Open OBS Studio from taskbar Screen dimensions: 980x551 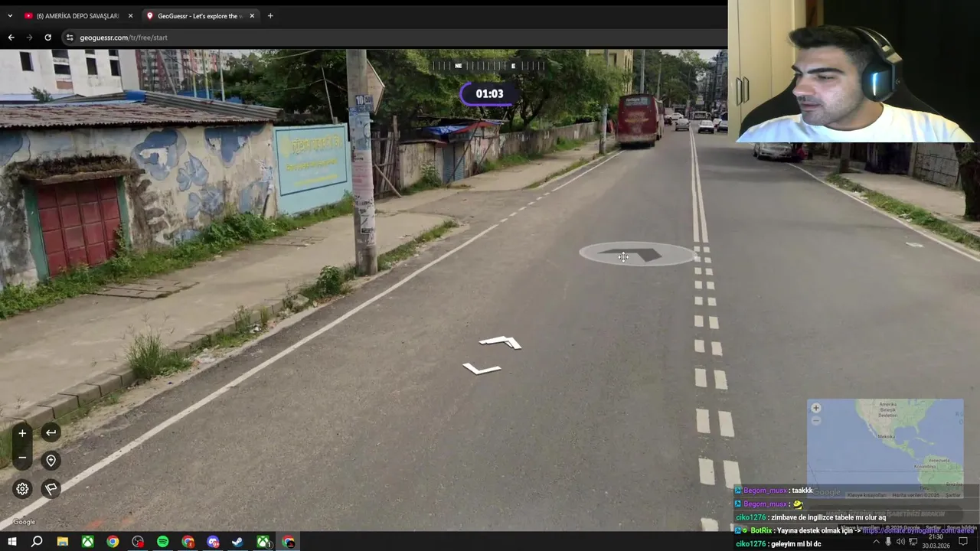point(138,542)
